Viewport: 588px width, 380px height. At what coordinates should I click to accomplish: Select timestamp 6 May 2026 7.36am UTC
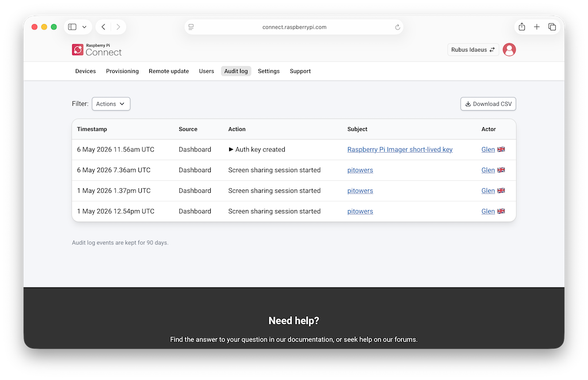(114, 170)
